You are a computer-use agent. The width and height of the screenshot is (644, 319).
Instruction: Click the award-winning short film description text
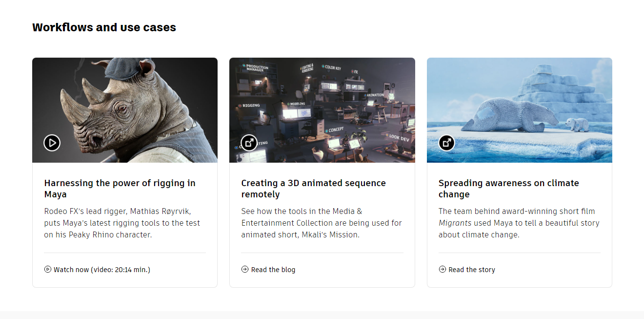[x=517, y=212]
